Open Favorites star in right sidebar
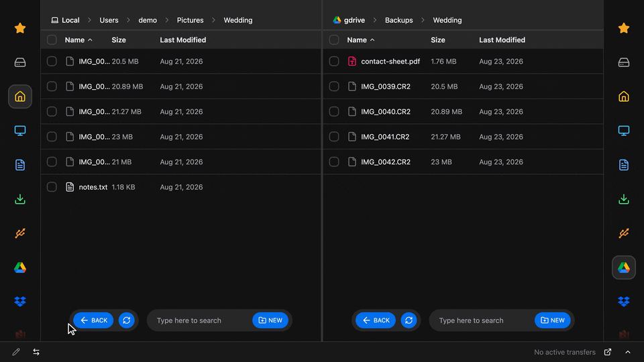 tap(624, 28)
